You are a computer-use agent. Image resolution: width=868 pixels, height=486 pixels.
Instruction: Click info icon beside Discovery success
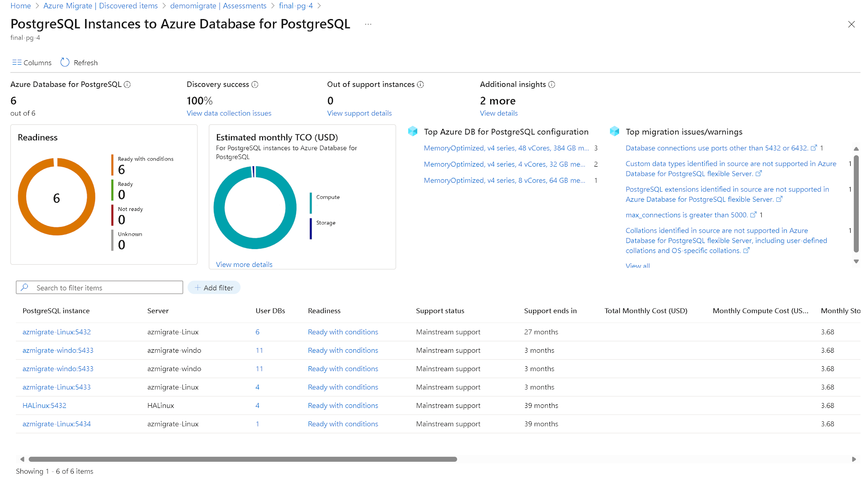tap(255, 85)
